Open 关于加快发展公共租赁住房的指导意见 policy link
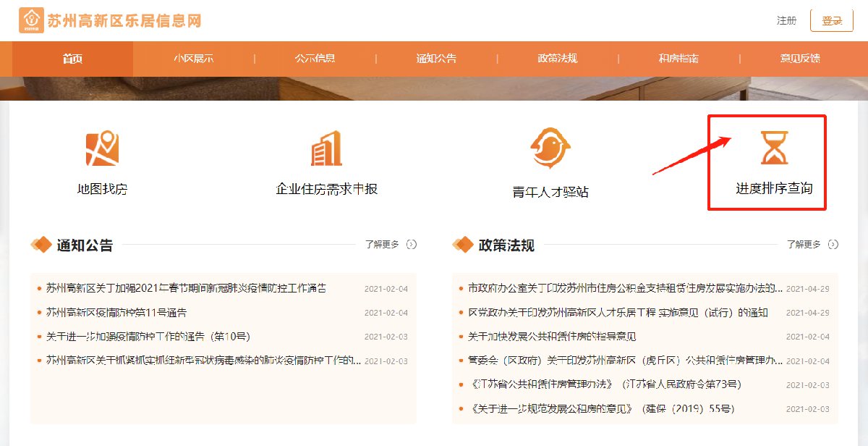The image size is (868, 446). (x=552, y=337)
